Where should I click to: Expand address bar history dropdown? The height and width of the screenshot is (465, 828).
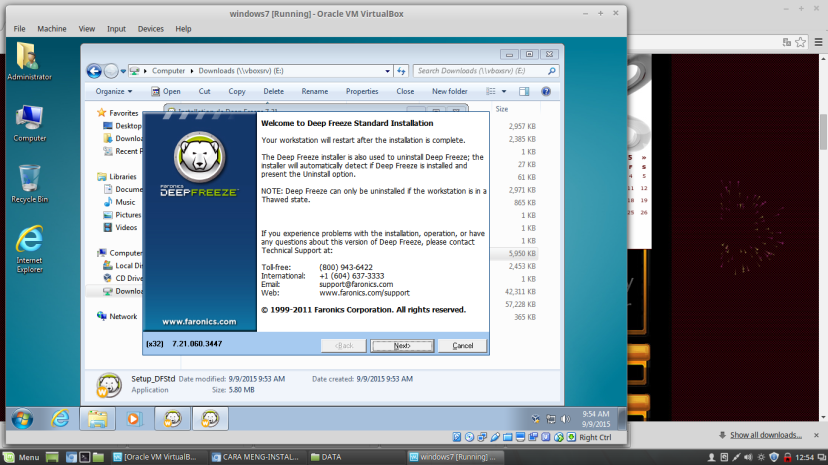coord(387,71)
